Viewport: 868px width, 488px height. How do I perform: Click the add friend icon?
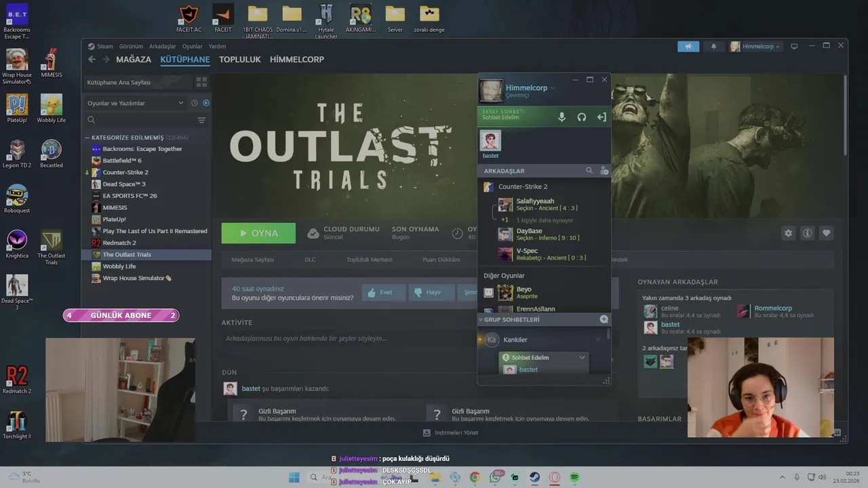click(x=604, y=171)
